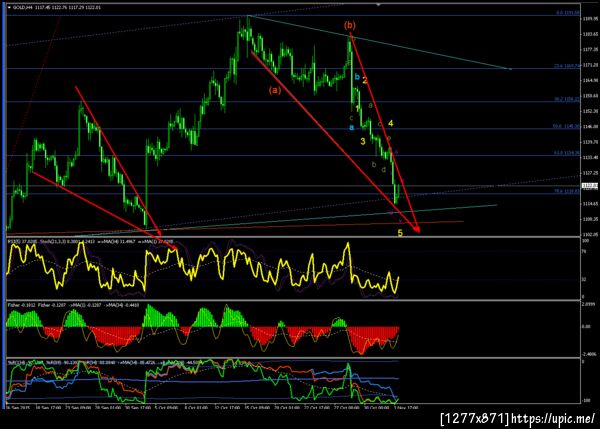This screenshot has height=429, width=600.
Task: Click the 23.6 Fibonacci level label
Action: click(x=567, y=66)
